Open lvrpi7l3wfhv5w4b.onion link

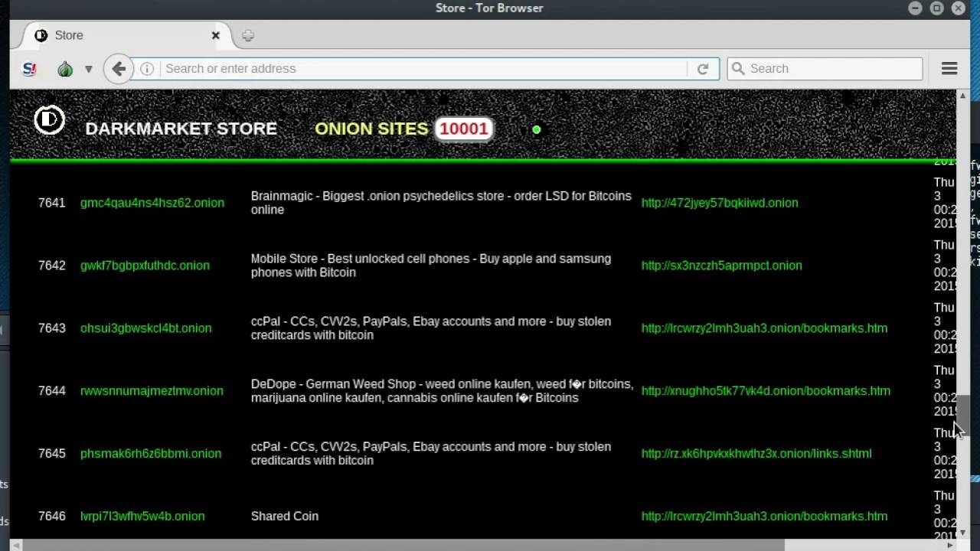pos(142,517)
